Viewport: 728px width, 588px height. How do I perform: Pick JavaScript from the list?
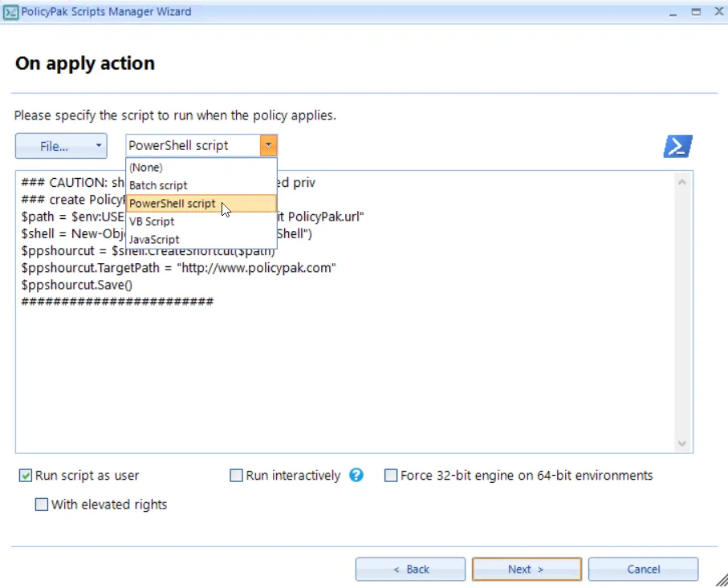click(201, 240)
